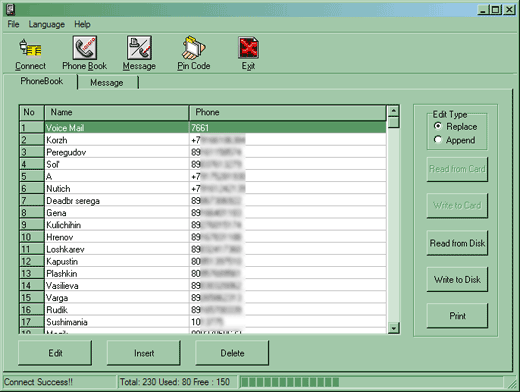Click the Edit button

[x=55, y=353]
